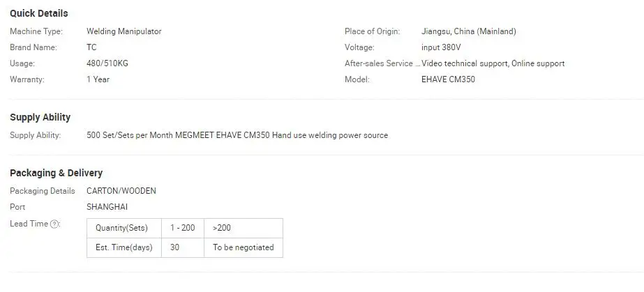The width and height of the screenshot is (644, 292).
Task: Click the TC brand name value
Action: [x=91, y=47]
